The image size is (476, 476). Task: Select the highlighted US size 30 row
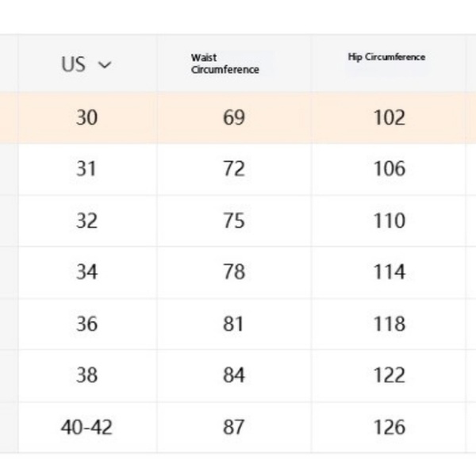click(86, 117)
